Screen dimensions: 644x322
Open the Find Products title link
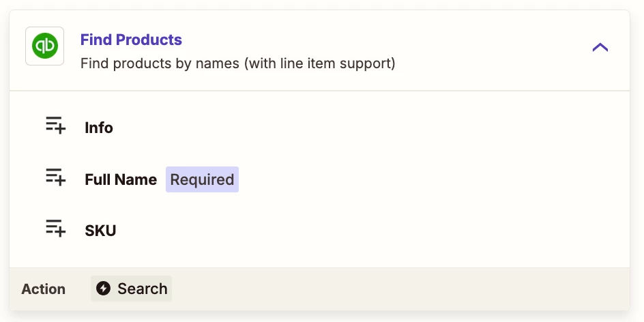click(x=131, y=40)
